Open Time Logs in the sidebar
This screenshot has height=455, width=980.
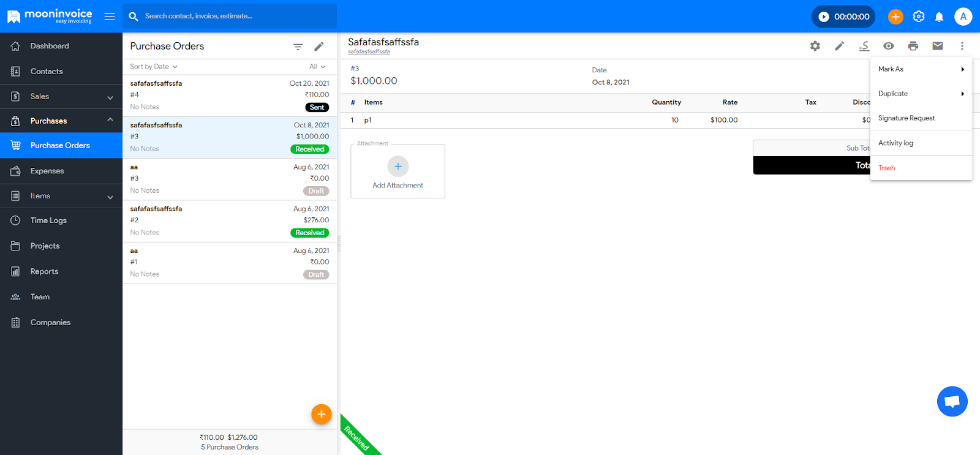pyautogui.click(x=61, y=220)
